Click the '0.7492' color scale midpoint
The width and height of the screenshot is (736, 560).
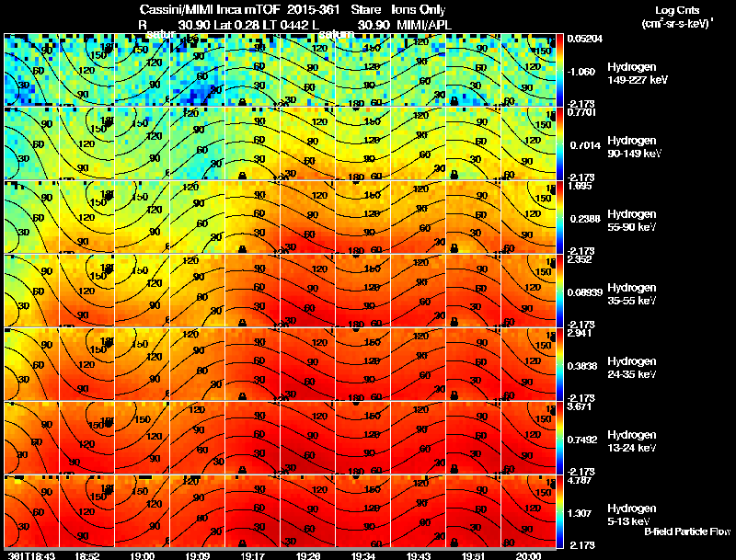click(x=582, y=440)
